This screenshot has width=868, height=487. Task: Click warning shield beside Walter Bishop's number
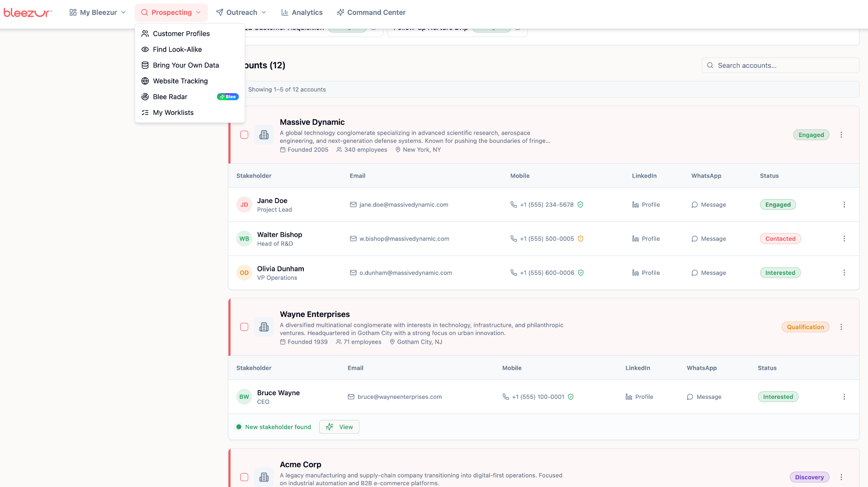(x=580, y=239)
